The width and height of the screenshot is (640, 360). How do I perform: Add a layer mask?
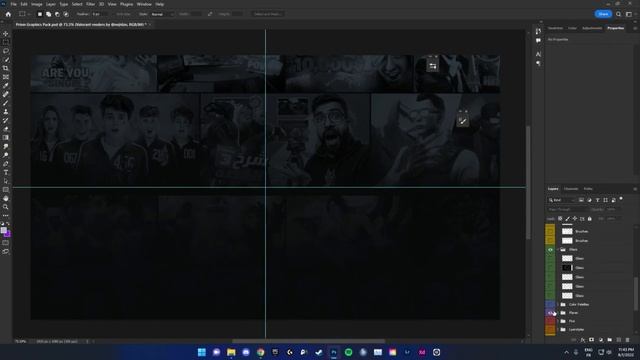591,340
